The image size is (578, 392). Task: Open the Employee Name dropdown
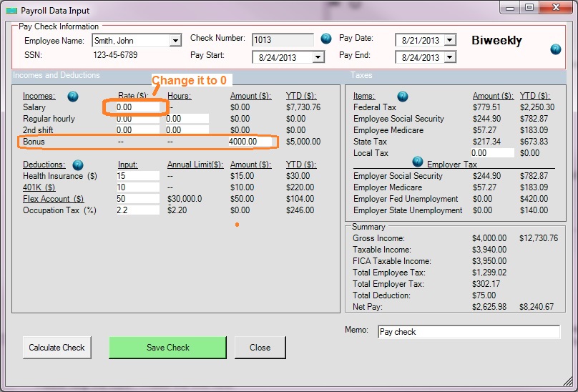(175, 41)
